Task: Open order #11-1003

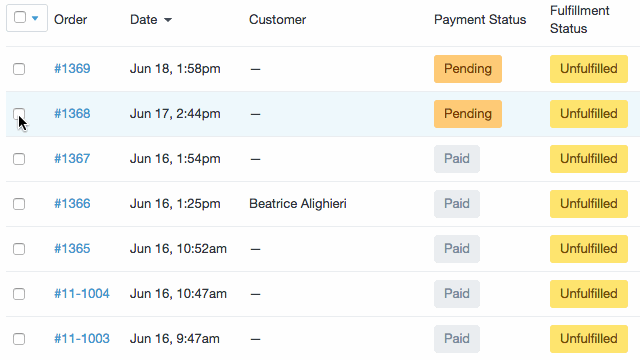Action: click(x=82, y=338)
